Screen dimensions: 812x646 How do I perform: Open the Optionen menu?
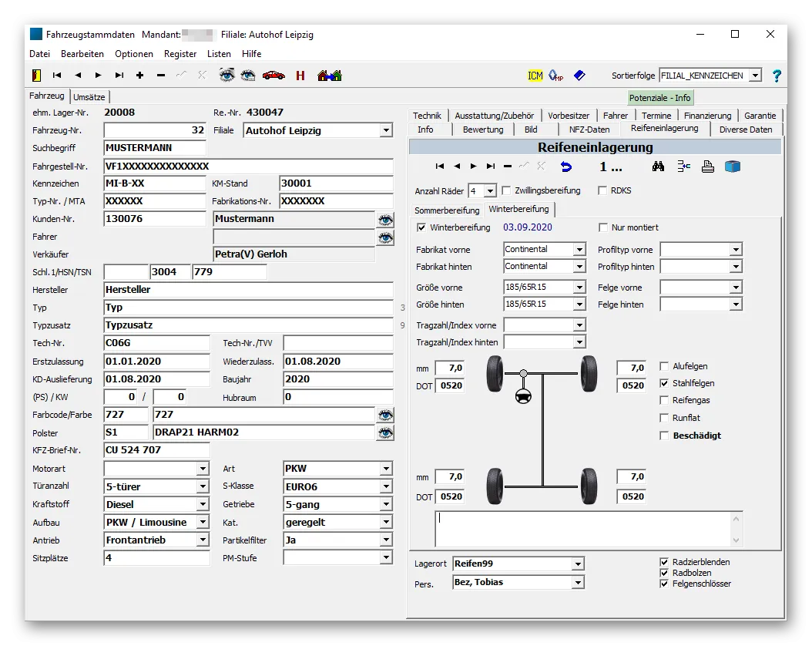(x=133, y=53)
